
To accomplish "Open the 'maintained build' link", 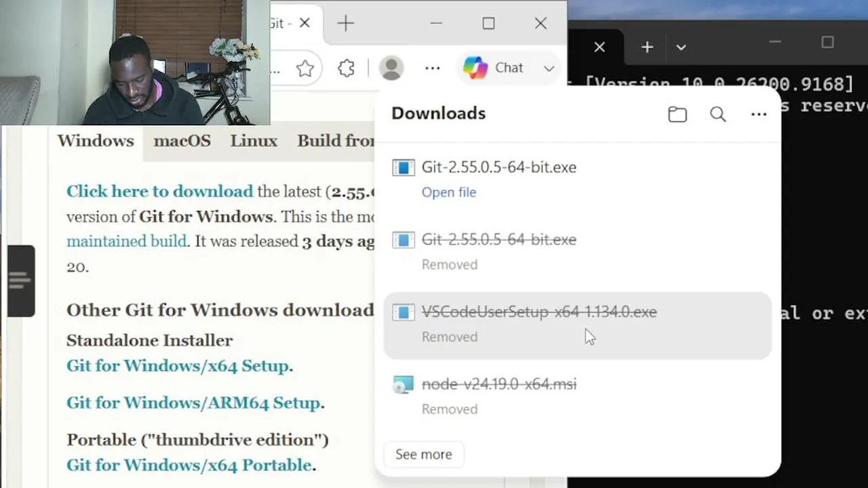I will click(126, 241).
